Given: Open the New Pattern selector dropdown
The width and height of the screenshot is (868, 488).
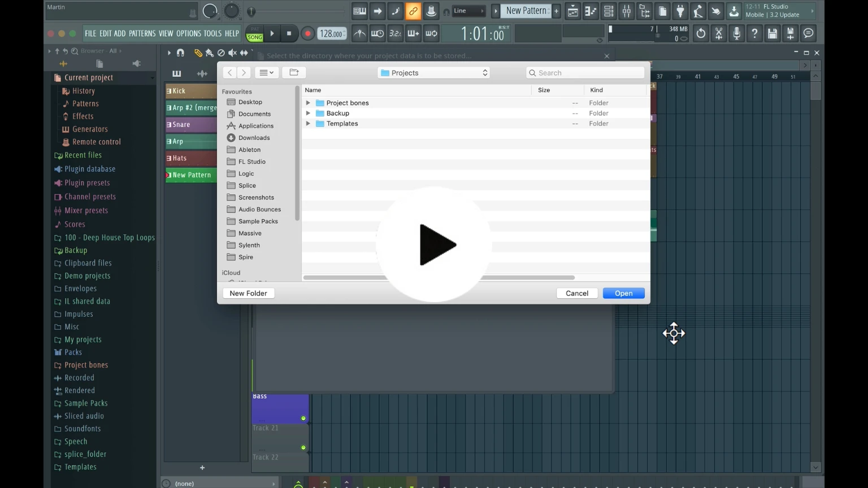Looking at the screenshot, I should tap(526, 11).
